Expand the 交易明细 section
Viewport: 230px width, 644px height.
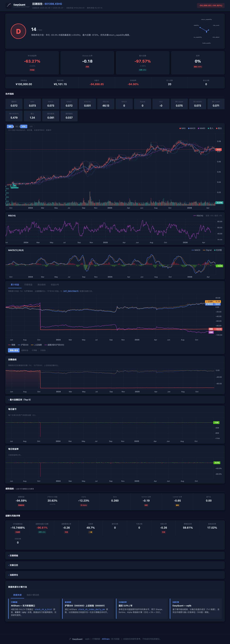pos(115,555)
